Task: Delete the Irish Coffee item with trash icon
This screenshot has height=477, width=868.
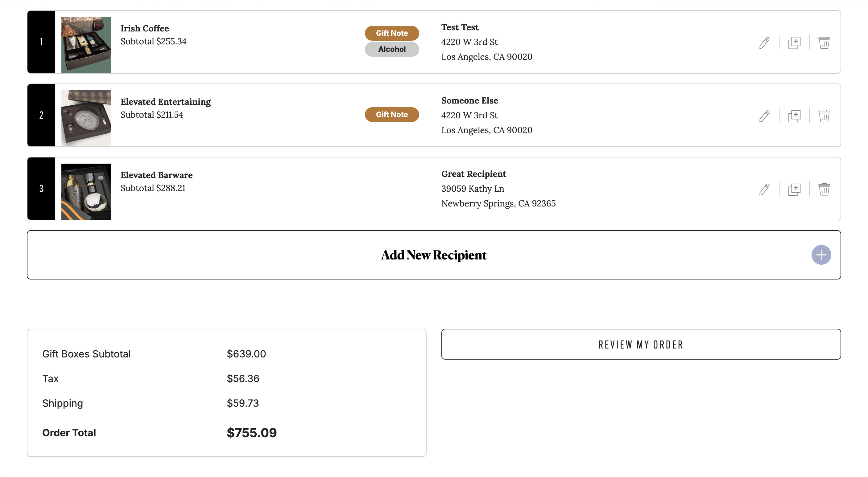Action: tap(824, 43)
